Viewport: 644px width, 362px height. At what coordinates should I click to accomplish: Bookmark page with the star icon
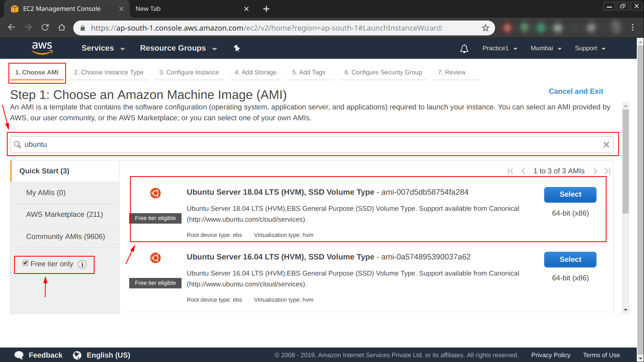[x=485, y=28]
